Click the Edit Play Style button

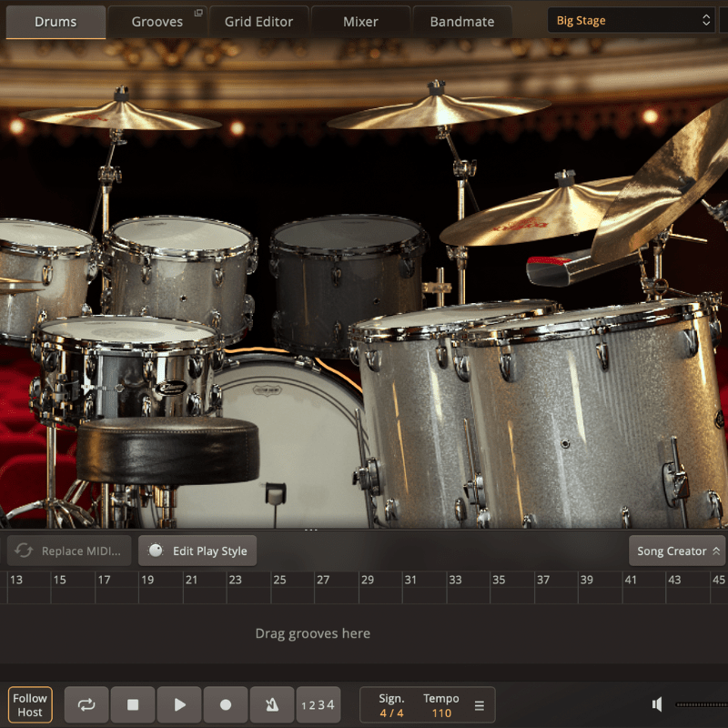click(x=198, y=551)
